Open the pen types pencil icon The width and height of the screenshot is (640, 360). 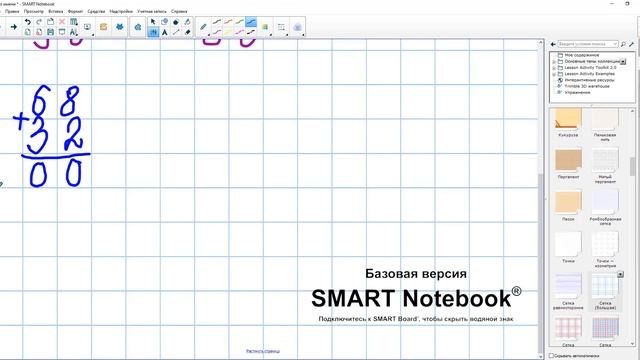pyautogui.click(x=203, y=27)
